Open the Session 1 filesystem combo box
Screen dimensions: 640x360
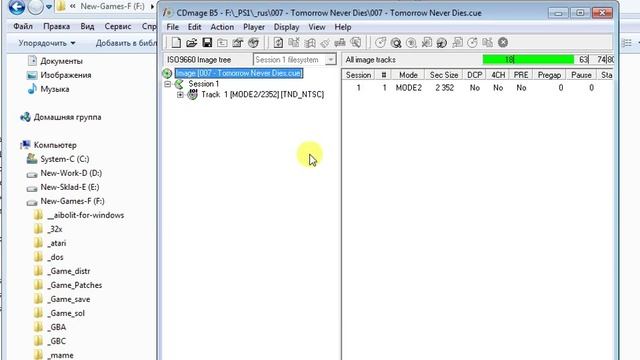[295, 60]
